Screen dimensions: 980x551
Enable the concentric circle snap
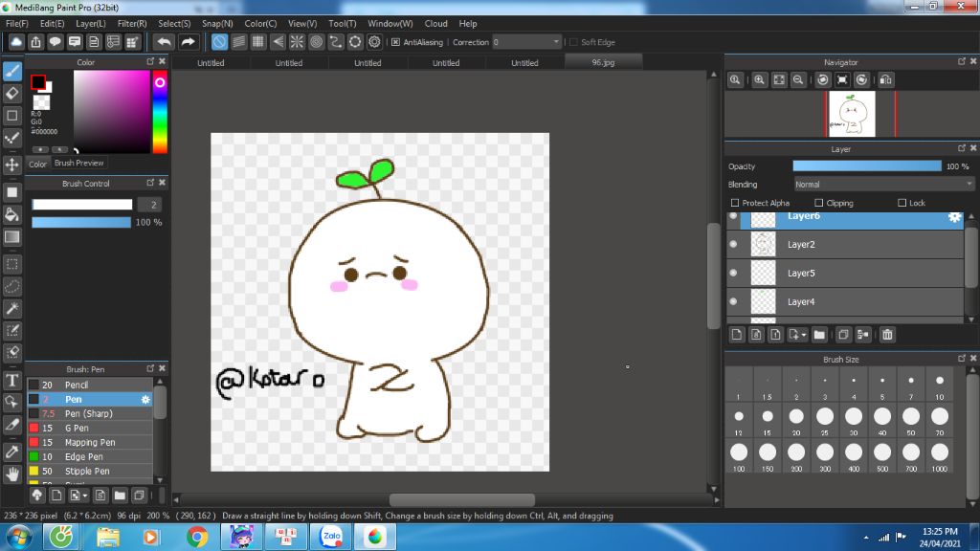(x=316, y=42)
